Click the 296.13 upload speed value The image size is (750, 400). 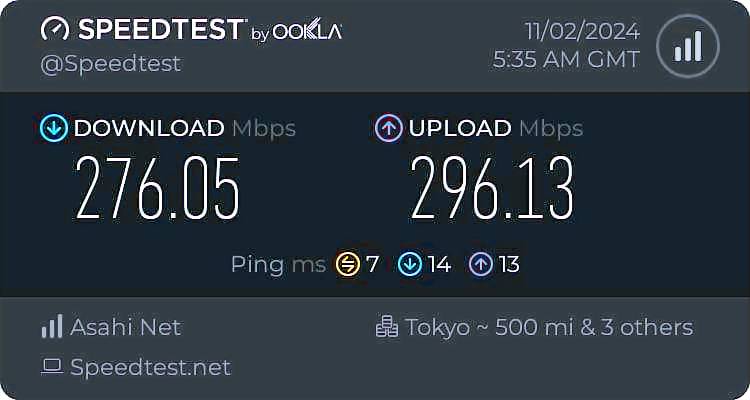click(492, 190)
